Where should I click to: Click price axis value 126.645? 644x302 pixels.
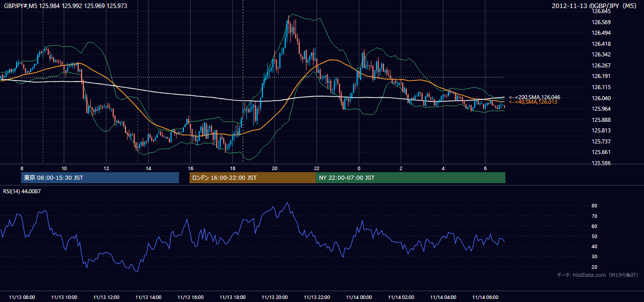point(601,11)
